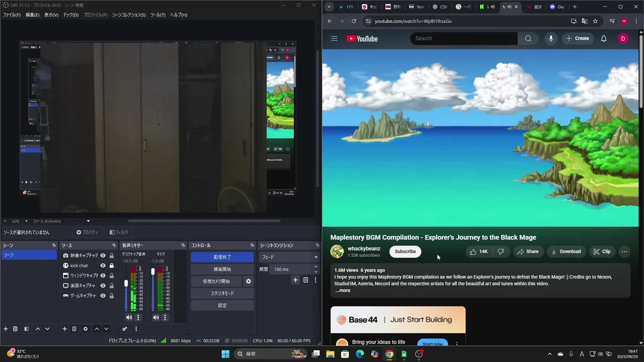This screenshot has height=362, width=644.
Task: Open 表示(V) menu in OBS
Action: pyautogui.click(x=51, y=15)
